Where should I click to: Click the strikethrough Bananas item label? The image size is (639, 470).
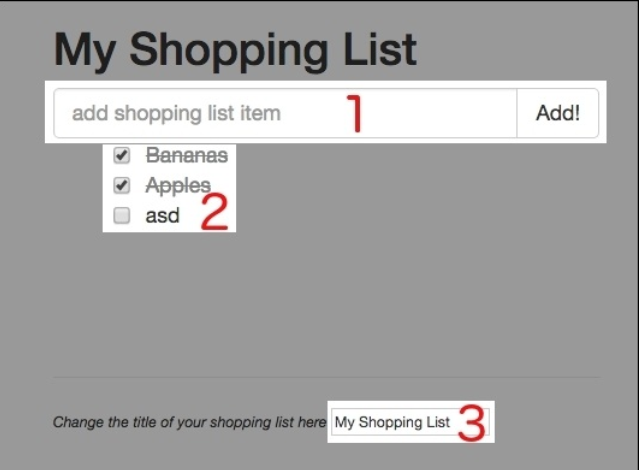186,156
